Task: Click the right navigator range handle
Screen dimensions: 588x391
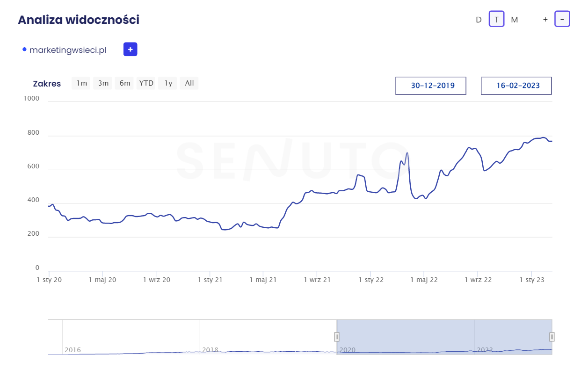Action: pos(552,337)
